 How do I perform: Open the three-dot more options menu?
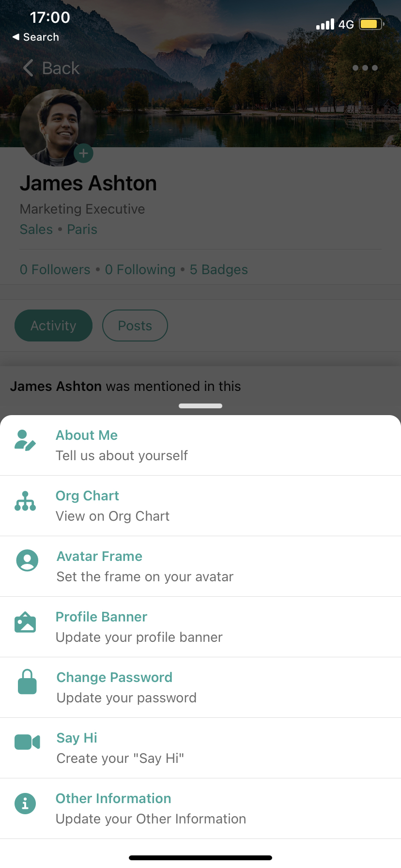[x=365, y=68]
